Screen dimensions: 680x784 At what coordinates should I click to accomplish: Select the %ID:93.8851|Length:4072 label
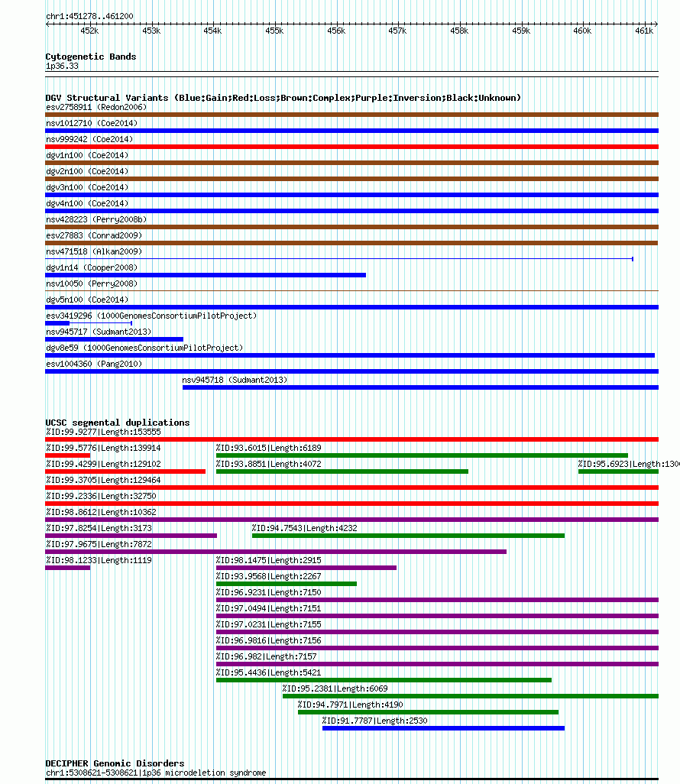point(268,464)
